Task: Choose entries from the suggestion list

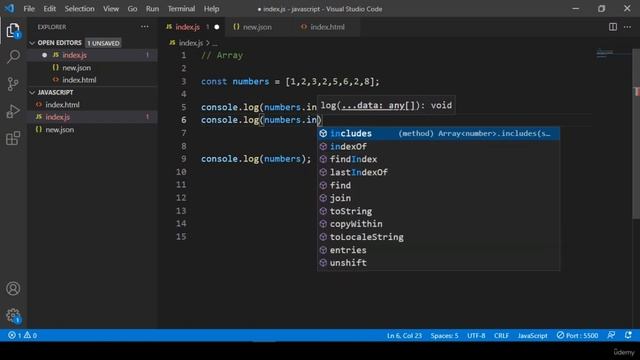Action: click(x=438, y=250)
